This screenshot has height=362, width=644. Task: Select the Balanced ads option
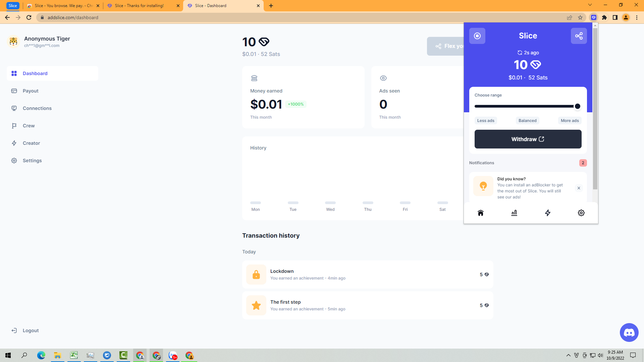527,121
